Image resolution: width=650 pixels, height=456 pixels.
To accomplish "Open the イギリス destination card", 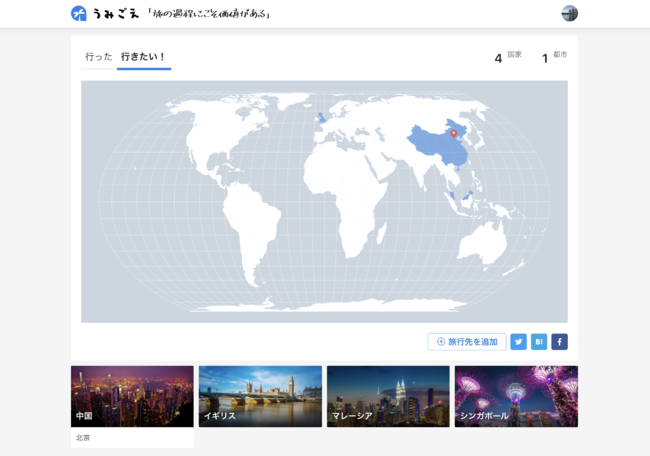I will [x=260, y=396].
